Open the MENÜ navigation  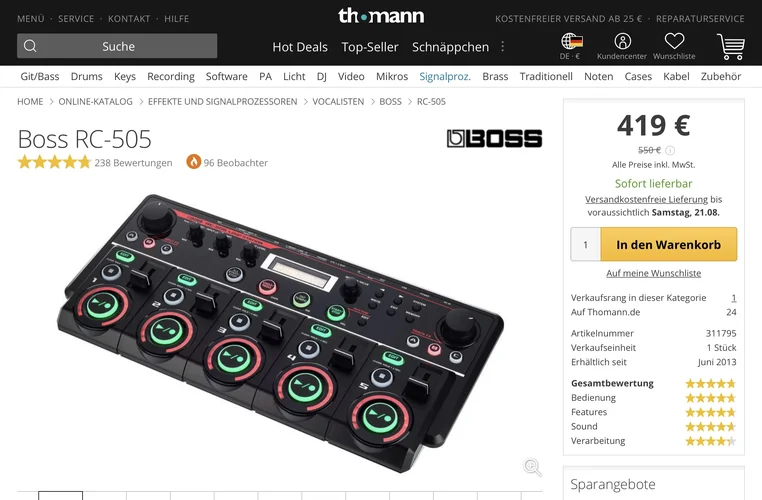31,18
